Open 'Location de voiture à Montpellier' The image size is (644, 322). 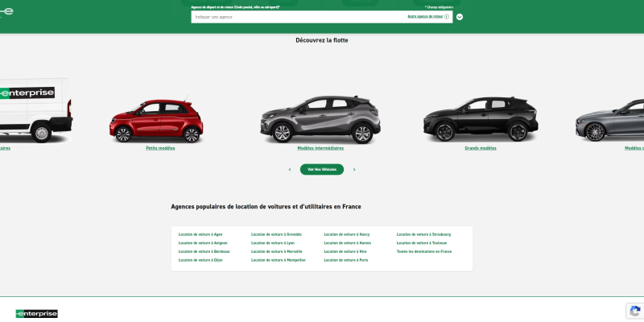click(279, 260)
